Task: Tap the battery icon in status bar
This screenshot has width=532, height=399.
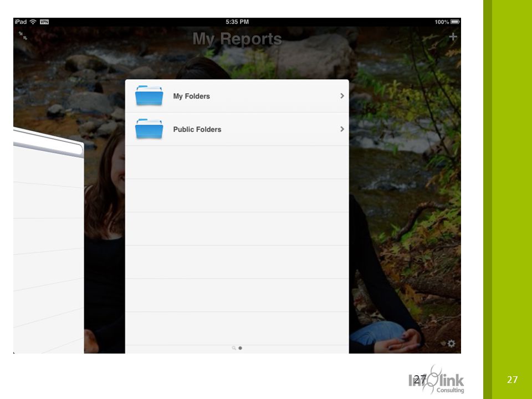Action: (455, 22)
